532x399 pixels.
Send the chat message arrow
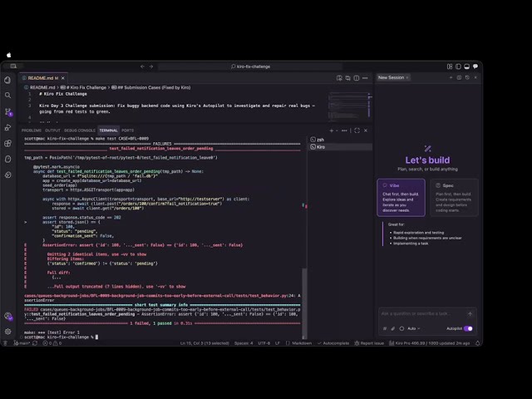(470, 314)
